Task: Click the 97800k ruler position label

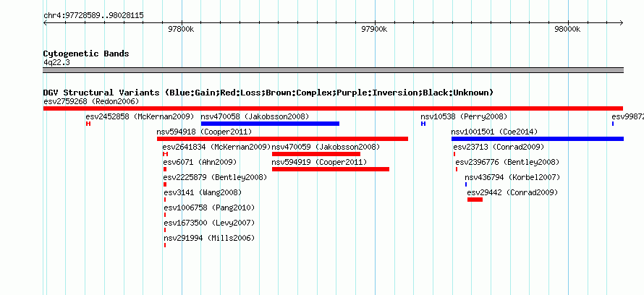Action: [181, 29]
